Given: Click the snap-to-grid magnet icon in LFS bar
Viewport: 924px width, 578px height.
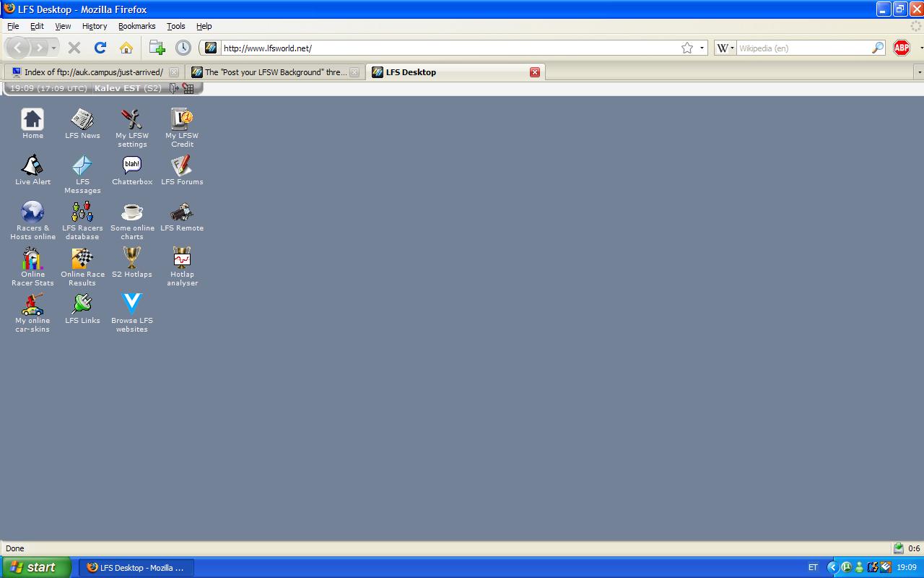Looking at the screenshot, I should [x=188, y=88].
